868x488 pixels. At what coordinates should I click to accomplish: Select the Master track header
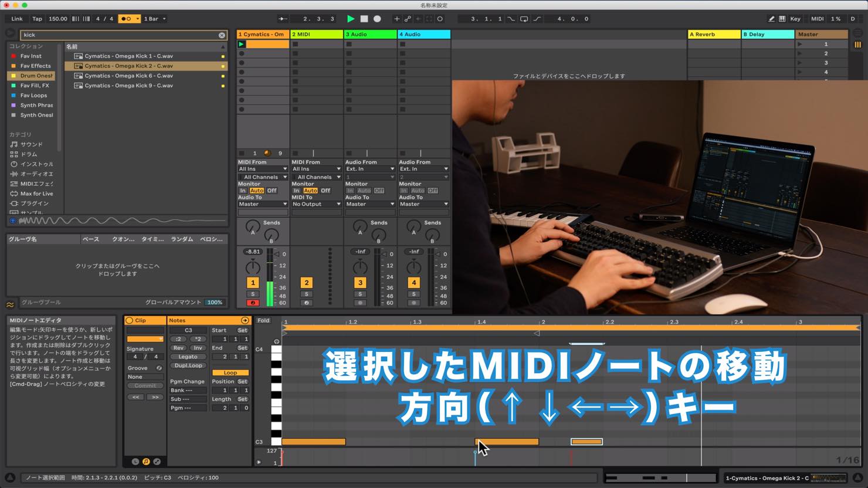tap(822, 35)
